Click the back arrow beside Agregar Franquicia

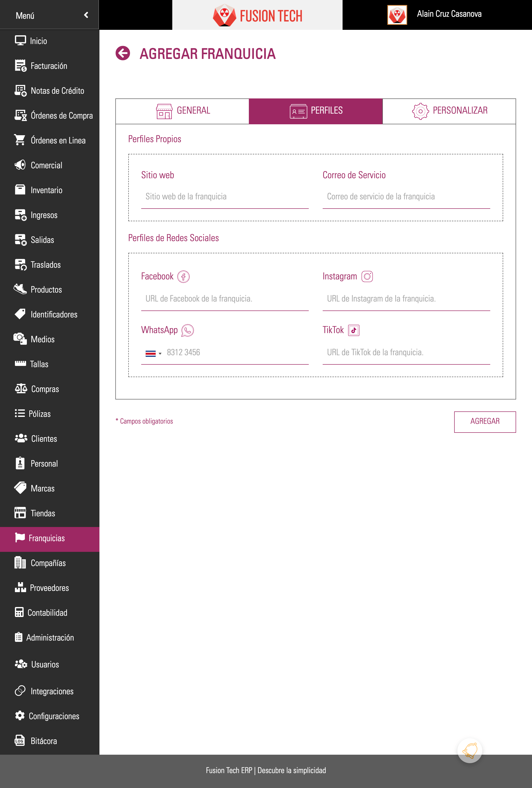coord(123,53)
